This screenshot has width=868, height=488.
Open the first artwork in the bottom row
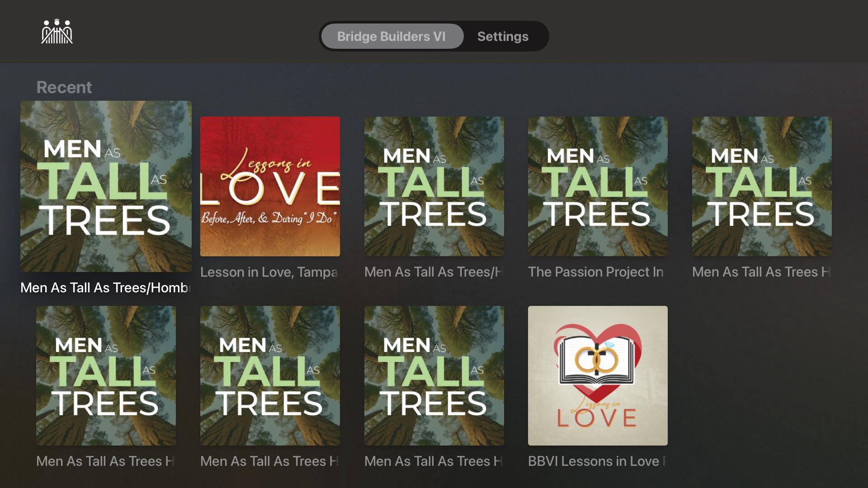pos(106,375)
